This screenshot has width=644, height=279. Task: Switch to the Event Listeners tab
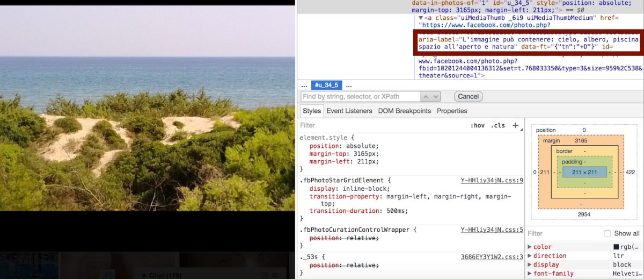pyautogui.click(x=349, y=111)
